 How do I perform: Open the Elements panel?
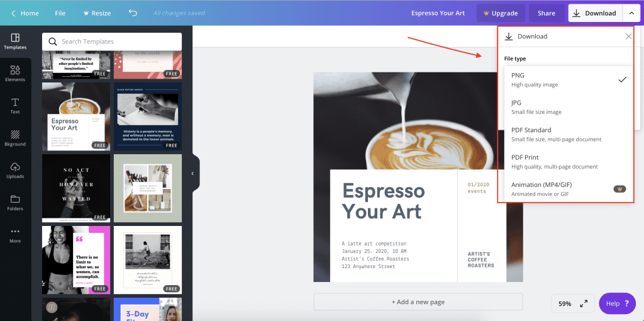(x=15, y=73)
